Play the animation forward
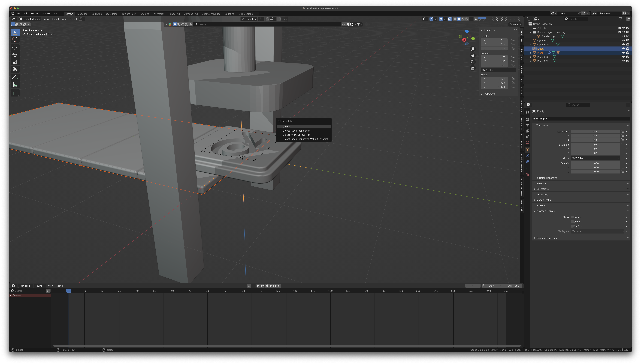 click(x=271, y=286)
